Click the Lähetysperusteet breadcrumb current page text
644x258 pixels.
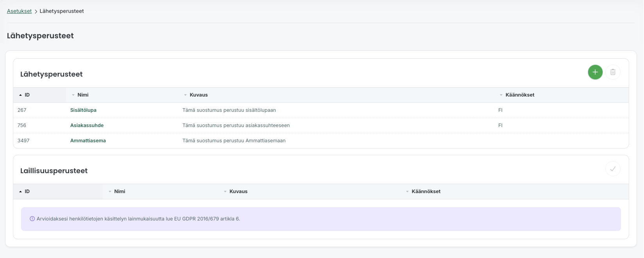62,11
